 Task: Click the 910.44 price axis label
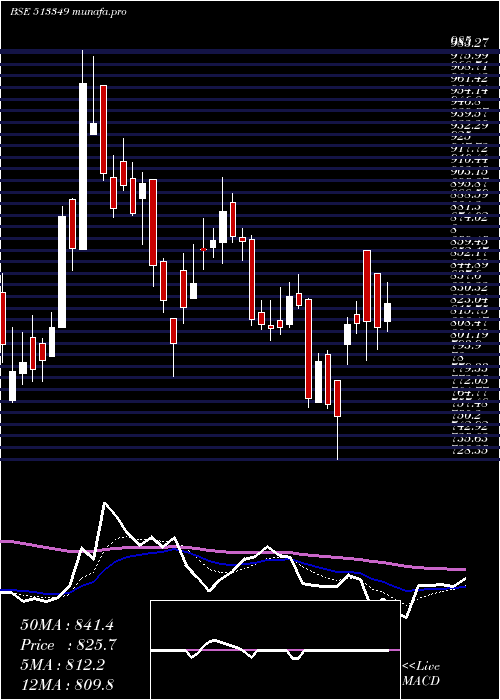coord(468,160)
